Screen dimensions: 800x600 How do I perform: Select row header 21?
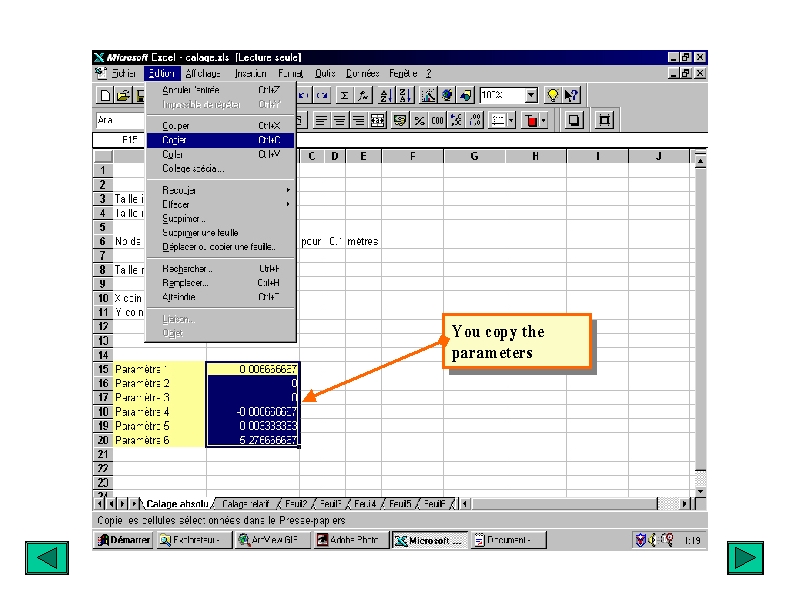click(x=103, y=454)
